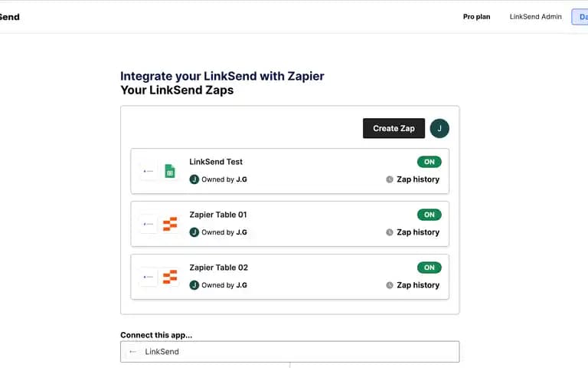Open LinkSend Admin in the top navigation

(x=535, y=17)
